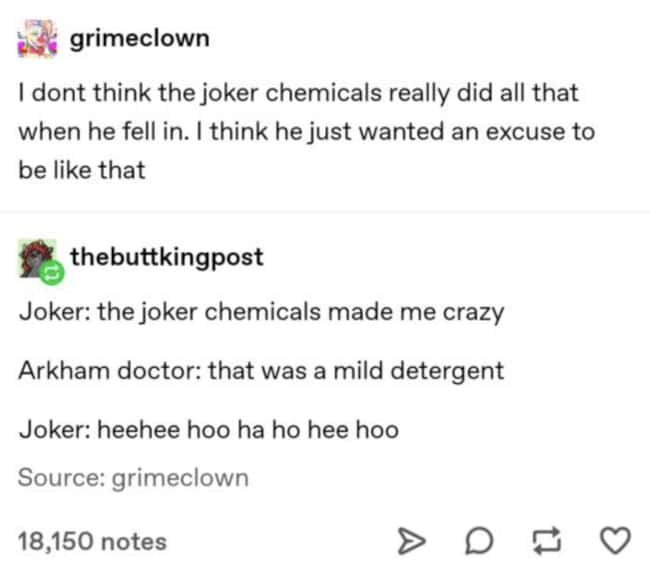View the 18,150 notes count

click(92, 541)
